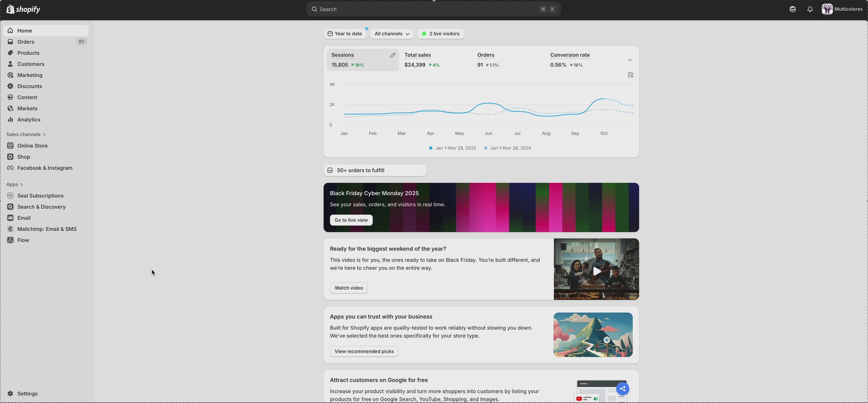Click the Go to live view button
The width and height of the screenshot is (868, 403).
click(351, 220)
